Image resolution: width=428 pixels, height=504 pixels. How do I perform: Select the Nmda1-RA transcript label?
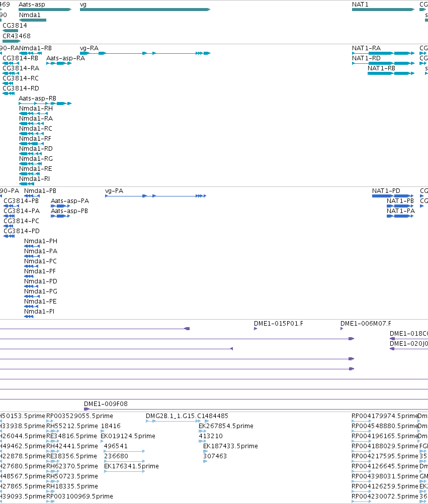point(36,118)
